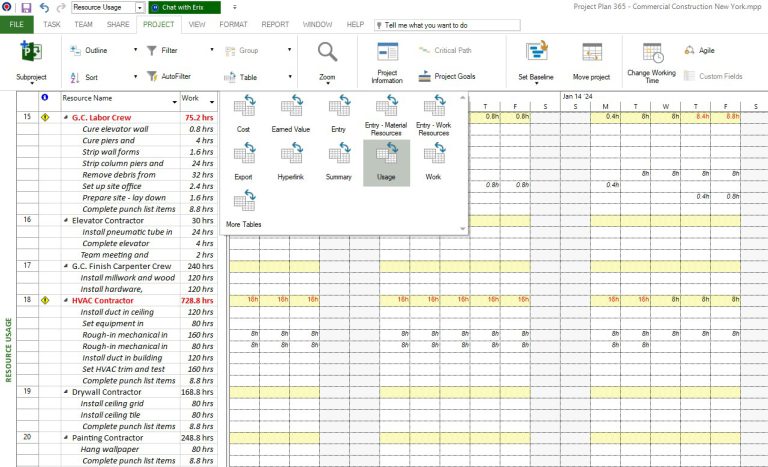Image resolution: width=768 pixels, height=467 pixels.
Task: Collapse G.C. Finish Carpenter Crew resource
Action: [x=66, y=266]
